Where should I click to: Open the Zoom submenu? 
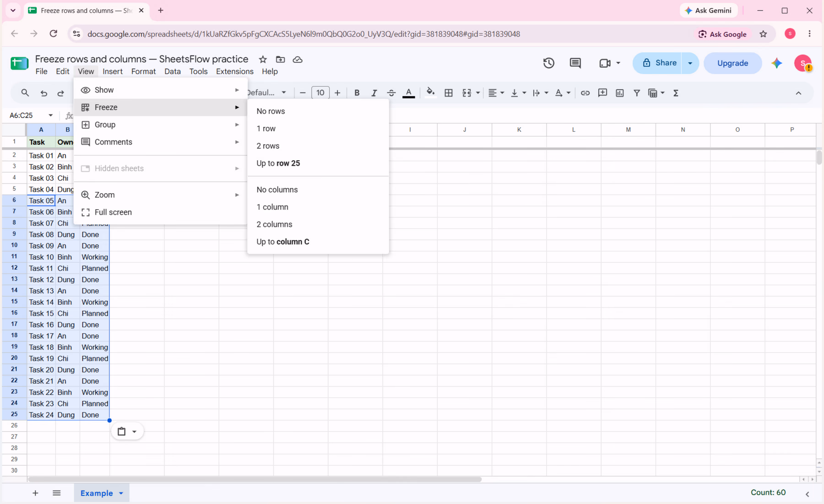pyautogui.click(x=160, y=195)
